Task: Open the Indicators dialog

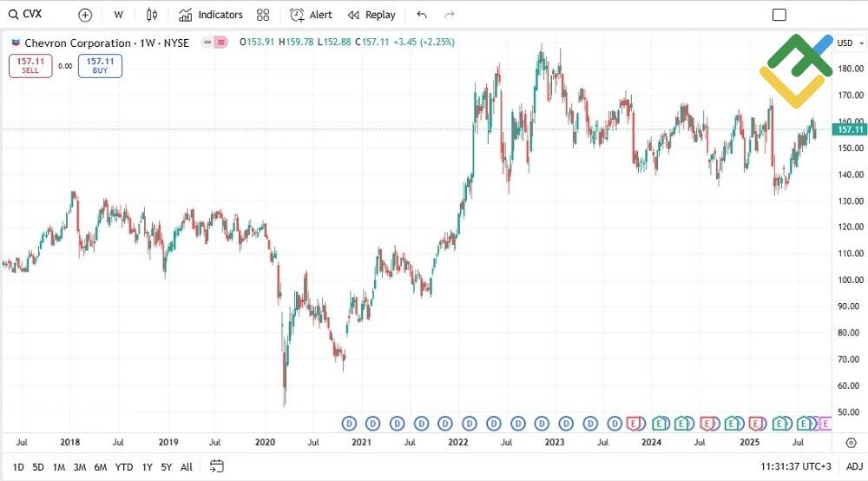Action: [x=210, y=15]
